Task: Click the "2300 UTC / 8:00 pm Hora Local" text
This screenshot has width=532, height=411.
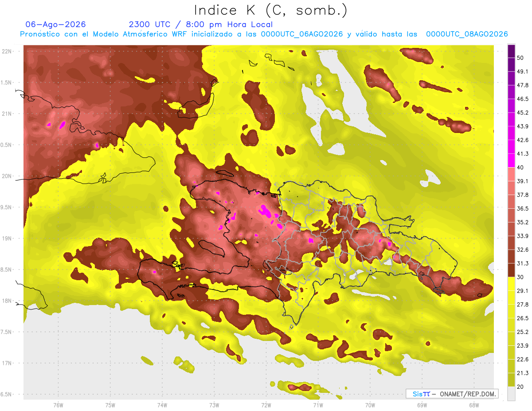Action: tap(201, 24)
